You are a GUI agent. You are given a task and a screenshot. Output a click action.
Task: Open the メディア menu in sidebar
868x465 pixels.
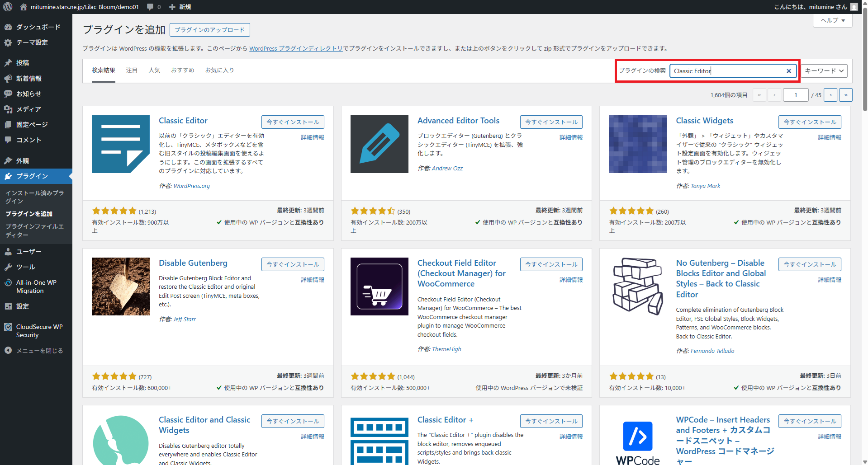click(28, 109)
